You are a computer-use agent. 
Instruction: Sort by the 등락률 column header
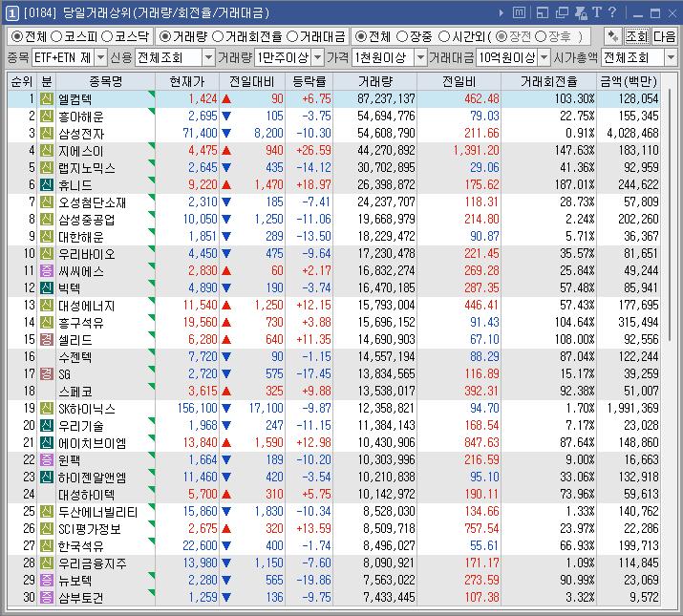[x=309, y=81]
